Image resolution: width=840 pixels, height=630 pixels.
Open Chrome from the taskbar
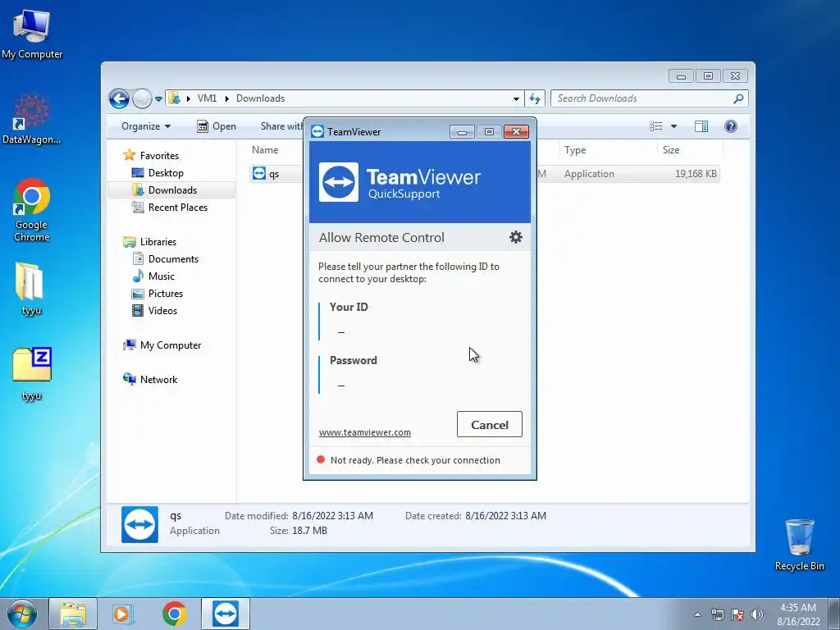tap(174, 614)
